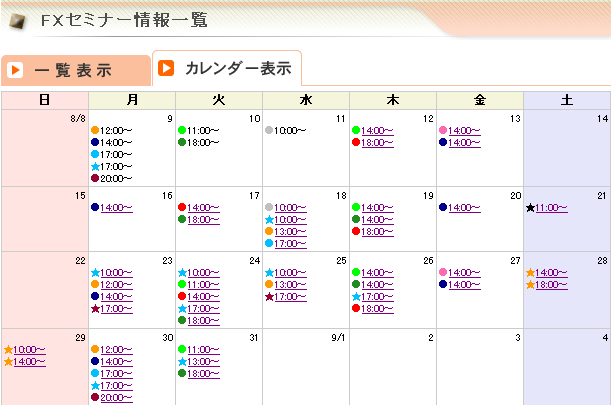Screen dimensions: 613x405
Task: Open the 14:00 seminar on Saturday the 28th
Action: pos(551,273)
